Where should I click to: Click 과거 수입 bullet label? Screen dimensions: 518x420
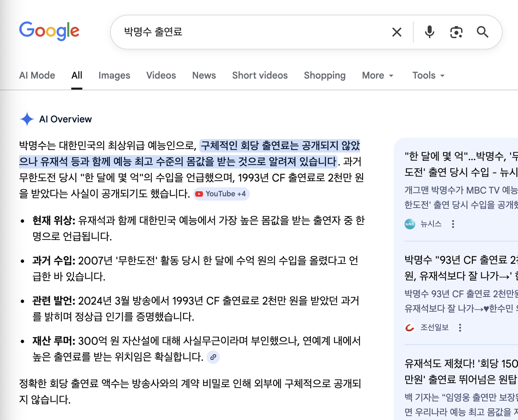[x=54, y=260]
